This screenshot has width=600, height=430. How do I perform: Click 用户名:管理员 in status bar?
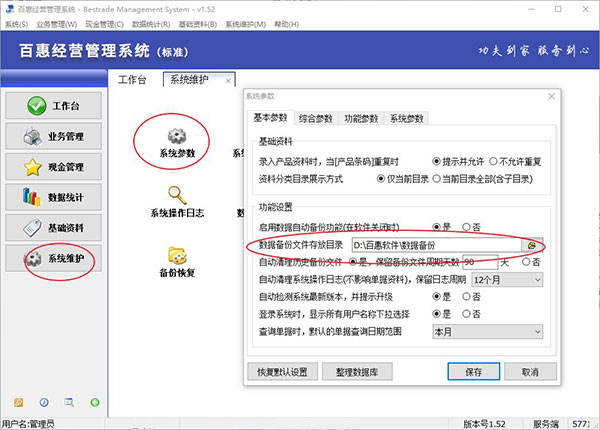coord(28,424)
